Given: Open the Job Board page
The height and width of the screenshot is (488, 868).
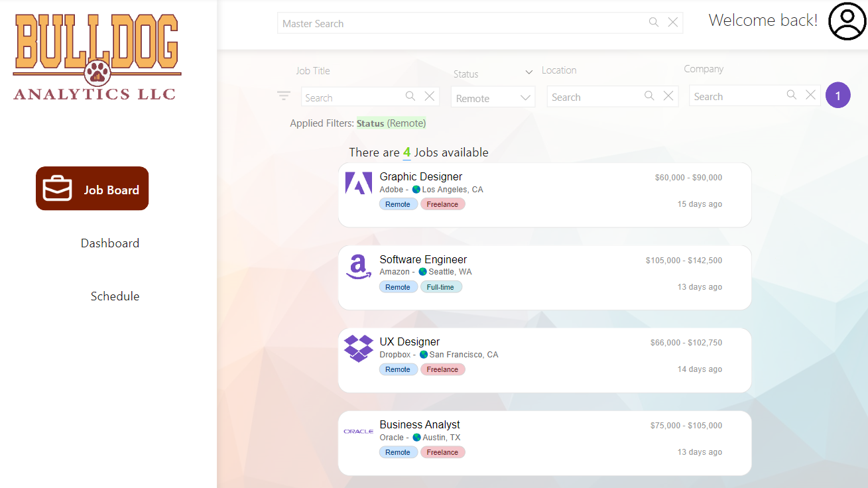Looking at the screenshot, I should (x=92, y=188).
